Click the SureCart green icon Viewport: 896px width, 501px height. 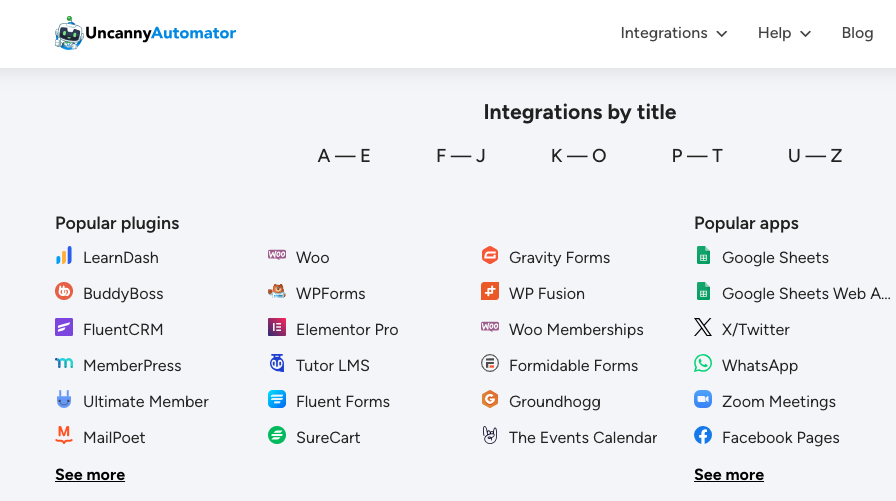pyautogui.click(x=277, y=435)
